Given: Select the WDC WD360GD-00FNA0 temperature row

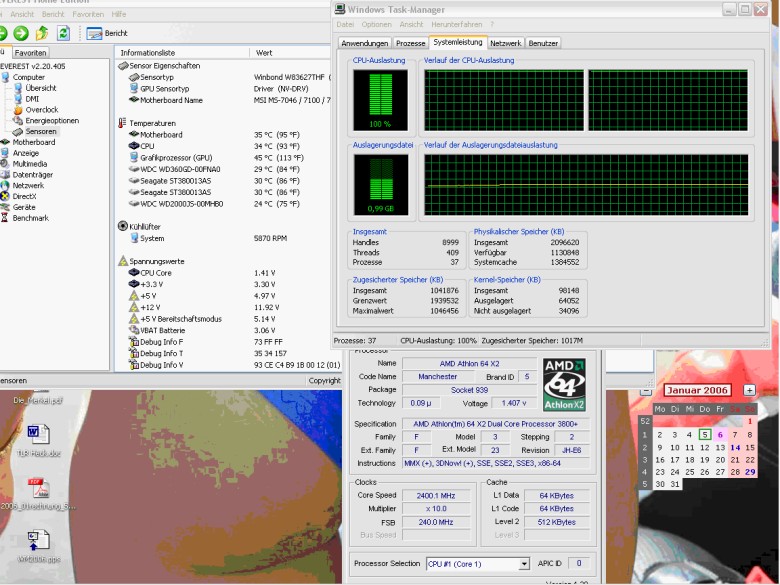Looking at the screenshot, I should pyautogui.click(x=221, y=169).
